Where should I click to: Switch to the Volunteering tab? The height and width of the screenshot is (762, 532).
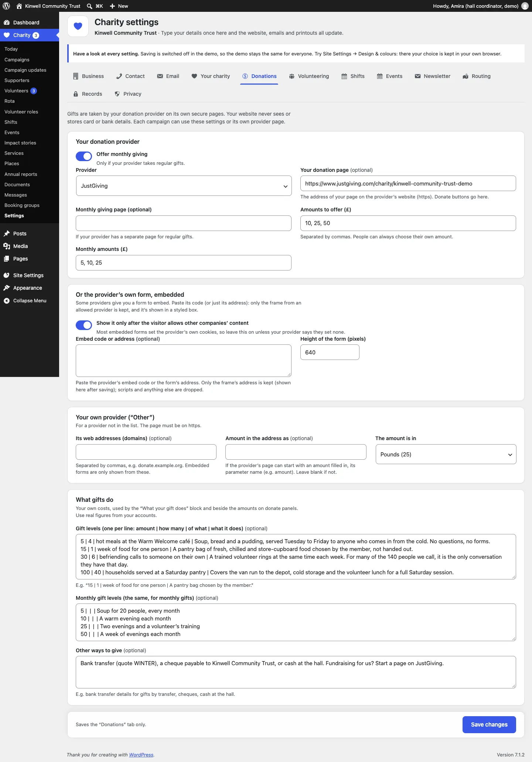309,76
